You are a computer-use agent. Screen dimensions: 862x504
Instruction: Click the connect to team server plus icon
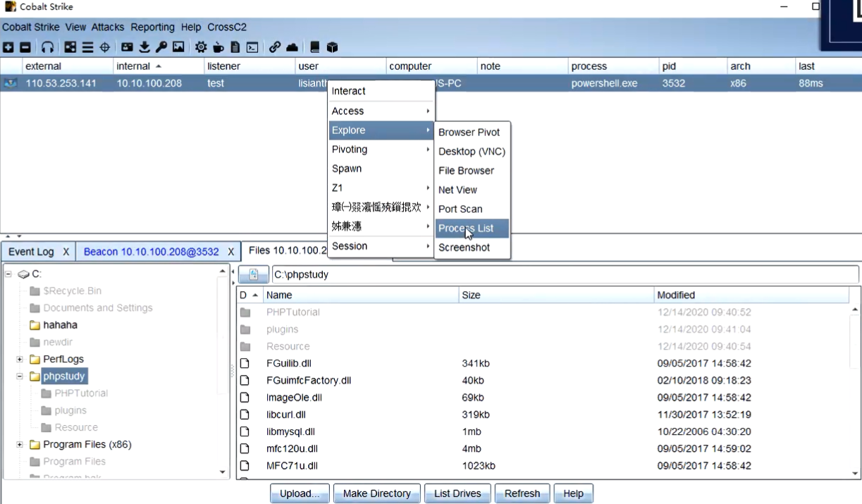[8, 47]
